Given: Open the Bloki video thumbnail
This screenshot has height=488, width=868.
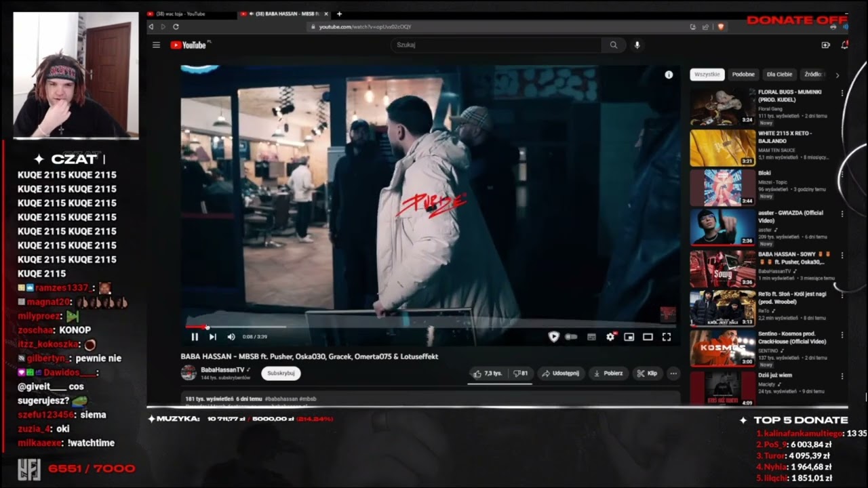Looking at the screenshot, I should point(723,188).
